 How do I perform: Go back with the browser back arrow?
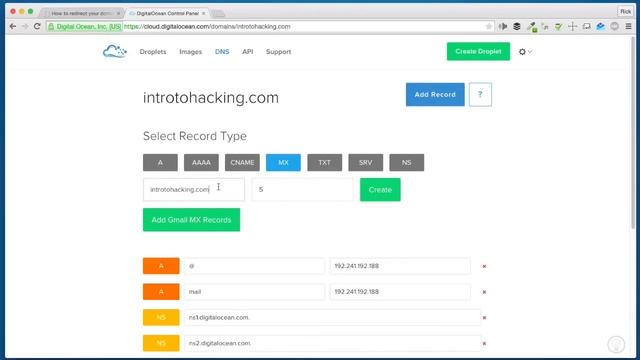pos(13,27)
